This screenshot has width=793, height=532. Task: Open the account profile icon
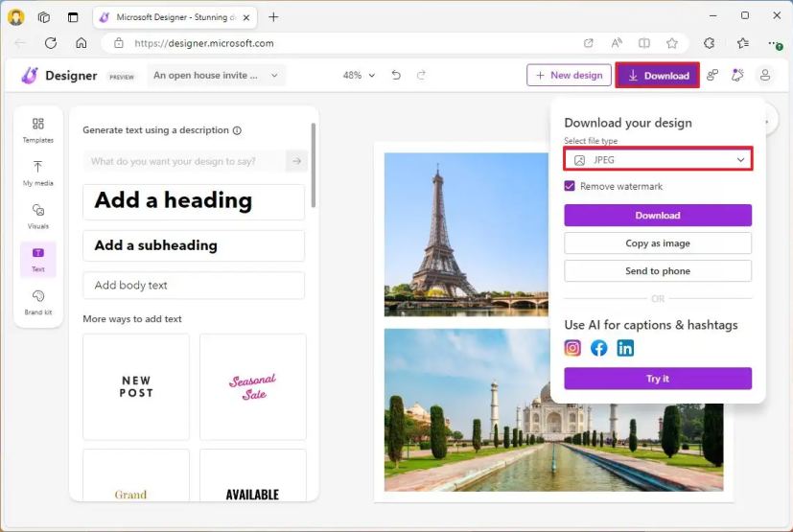point(764,76)
